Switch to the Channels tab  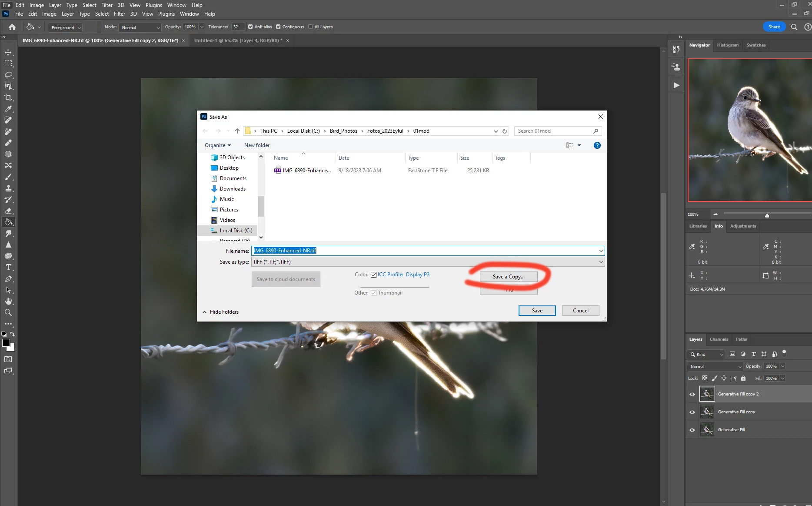tap(719, 339)
